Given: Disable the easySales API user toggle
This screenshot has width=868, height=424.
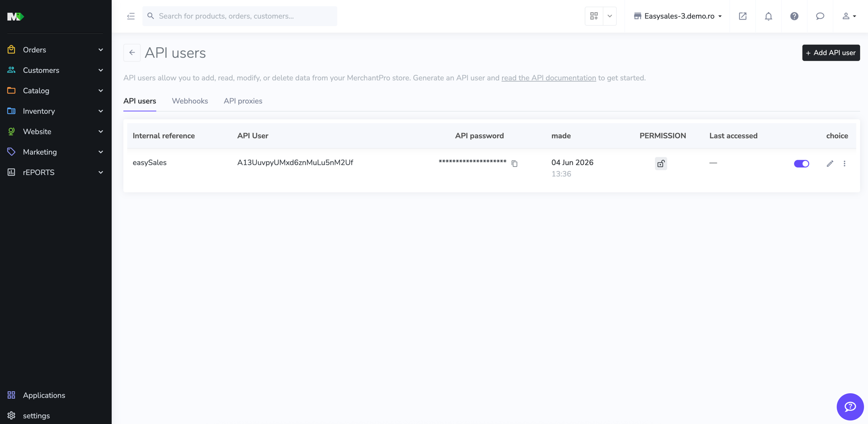Looking at the screenshot, I should [x=801, y=163].
